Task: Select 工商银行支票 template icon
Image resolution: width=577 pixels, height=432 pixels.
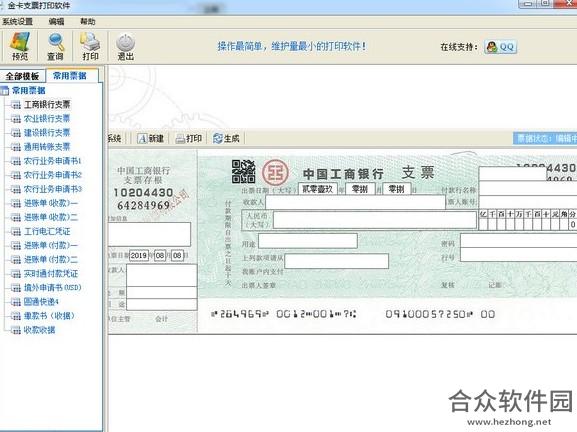Action: pos(16,105)
